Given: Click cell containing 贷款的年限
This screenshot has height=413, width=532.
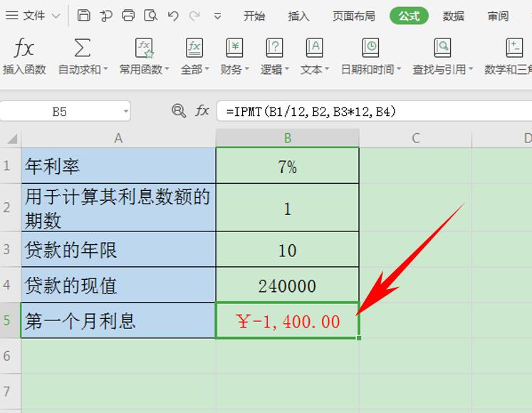Looking at the screenshot, I should coord(118,249).
